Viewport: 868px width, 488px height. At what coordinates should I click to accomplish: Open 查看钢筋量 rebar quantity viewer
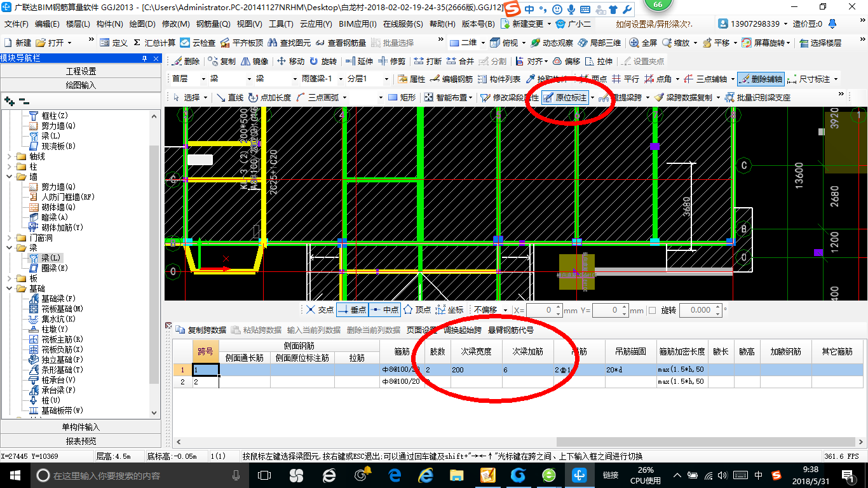pos(341,43)
